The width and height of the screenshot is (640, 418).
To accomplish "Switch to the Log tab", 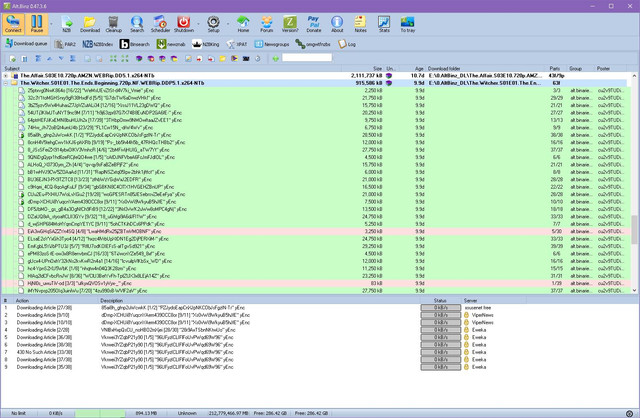I will (x=347, y=44).
